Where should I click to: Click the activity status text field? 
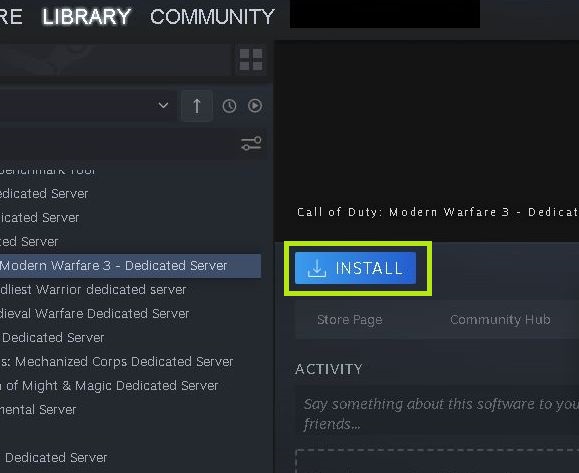[437, 414]
